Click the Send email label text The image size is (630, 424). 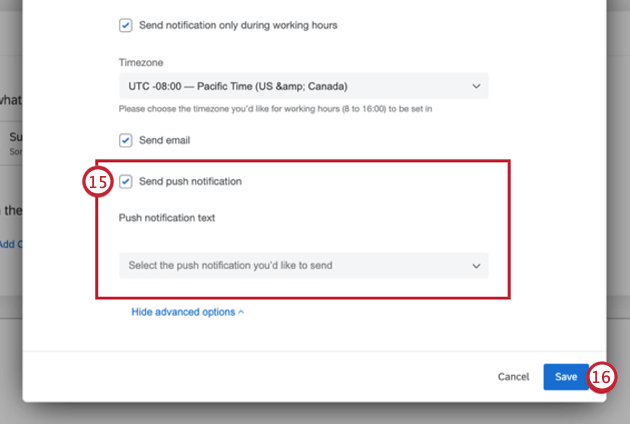164,141
